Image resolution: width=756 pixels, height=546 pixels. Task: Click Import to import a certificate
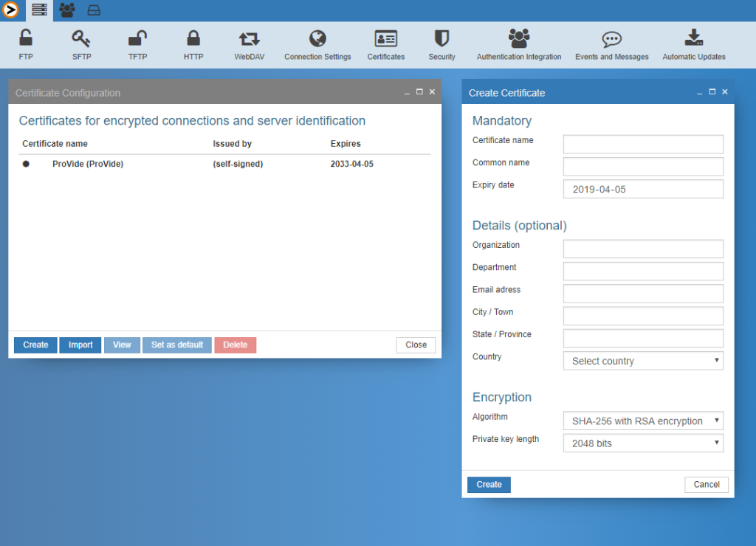80,345
